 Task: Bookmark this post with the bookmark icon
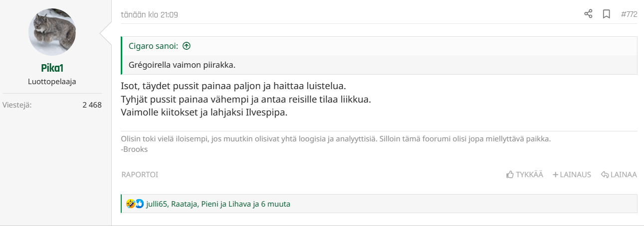[607, 14]
